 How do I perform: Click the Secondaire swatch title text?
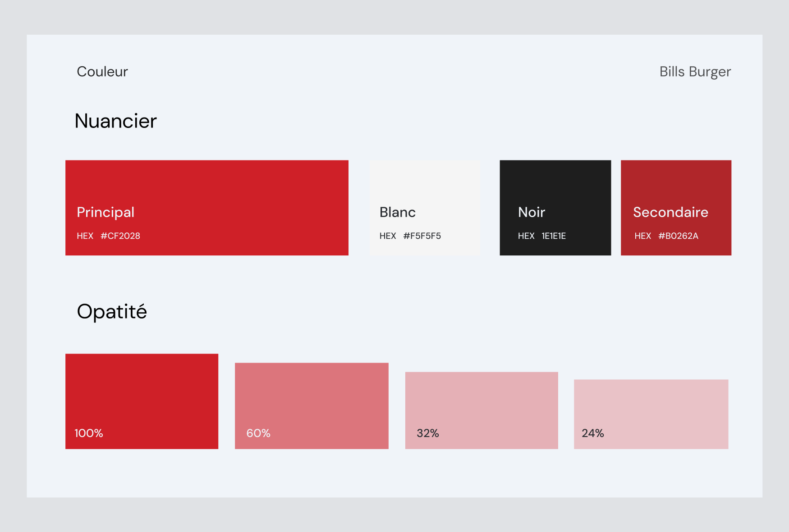point(670,212)
